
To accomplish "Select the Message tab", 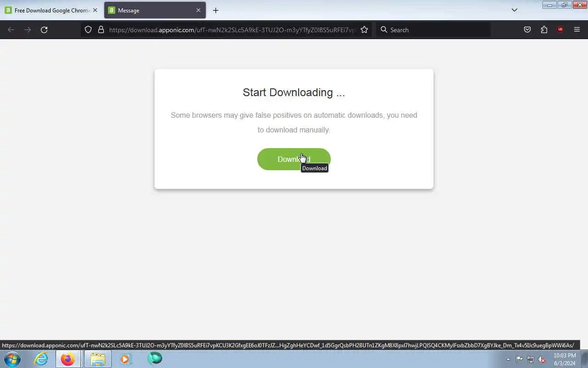I will click(x=155, y=10).
